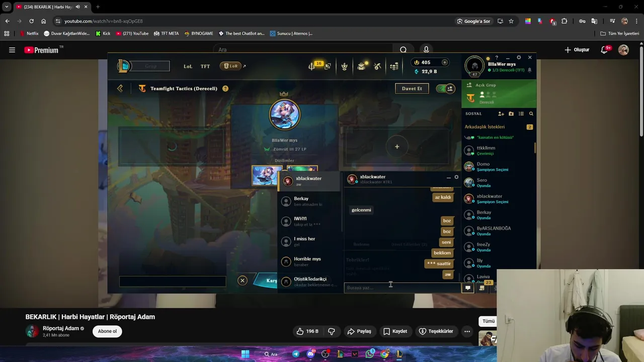
Task: Open the missions icon with 23 badge
Action: coord(482,288)
